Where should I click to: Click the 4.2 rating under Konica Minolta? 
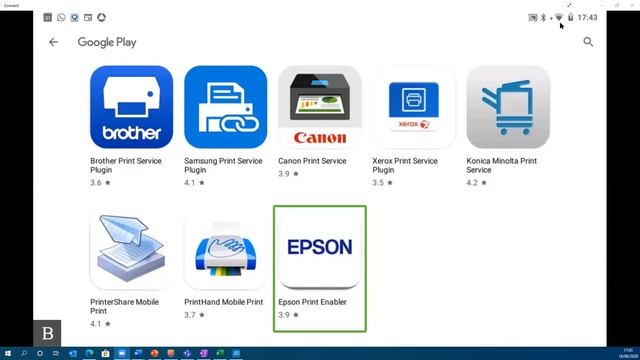point(477,182)
